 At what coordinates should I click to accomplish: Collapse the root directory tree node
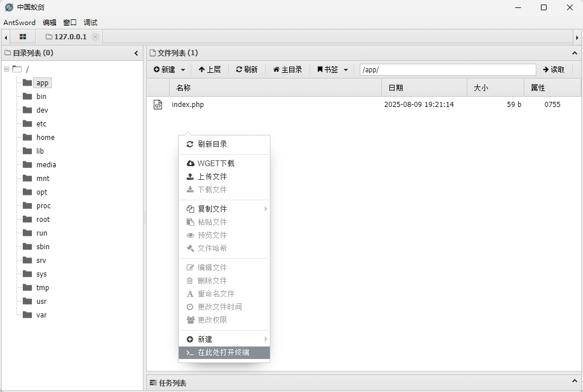pos(6,69)
